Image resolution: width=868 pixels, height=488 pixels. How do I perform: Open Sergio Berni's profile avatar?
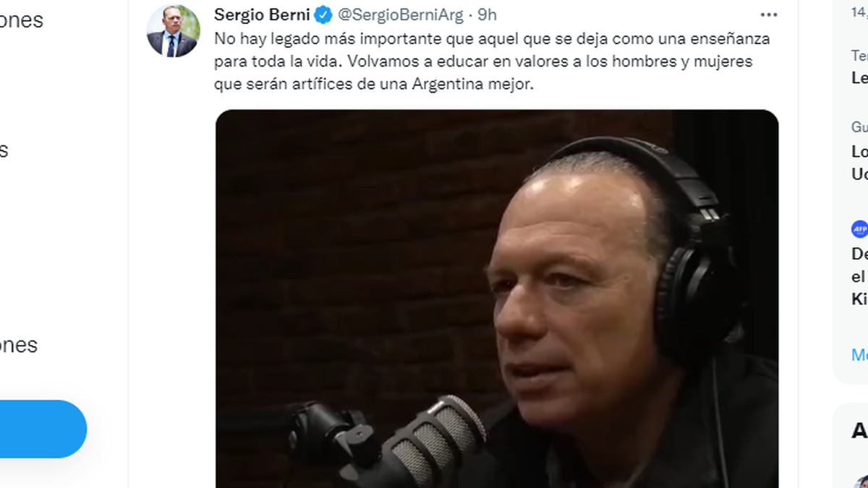[x=173, y=31]
